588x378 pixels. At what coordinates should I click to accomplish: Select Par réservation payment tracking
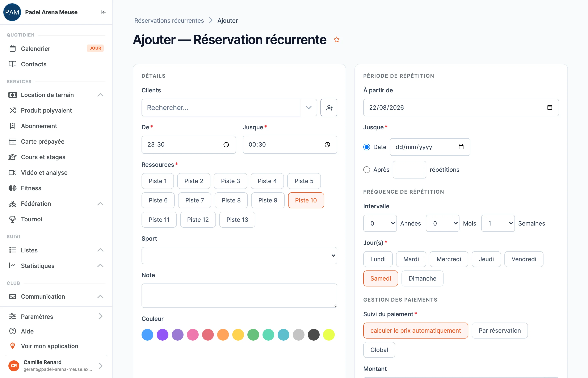(x=499, y=330)
